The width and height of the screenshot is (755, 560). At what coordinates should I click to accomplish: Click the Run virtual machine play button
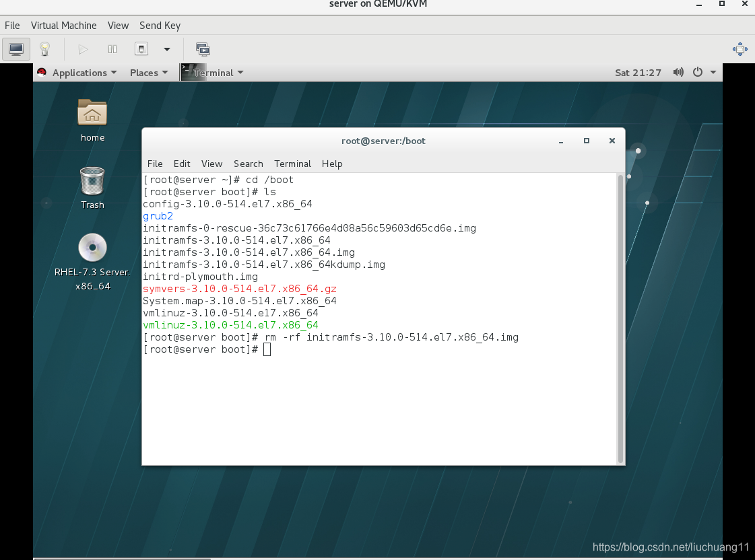click(83, 49)
